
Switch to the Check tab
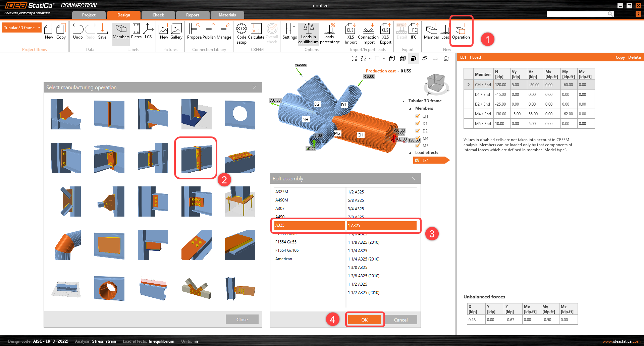click(158, 15)
